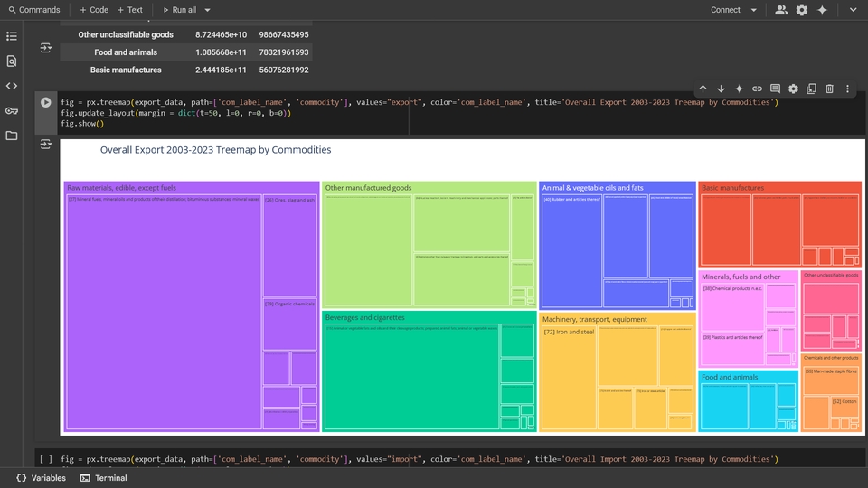Select the import treemap code cell bracket

(46, 459)
